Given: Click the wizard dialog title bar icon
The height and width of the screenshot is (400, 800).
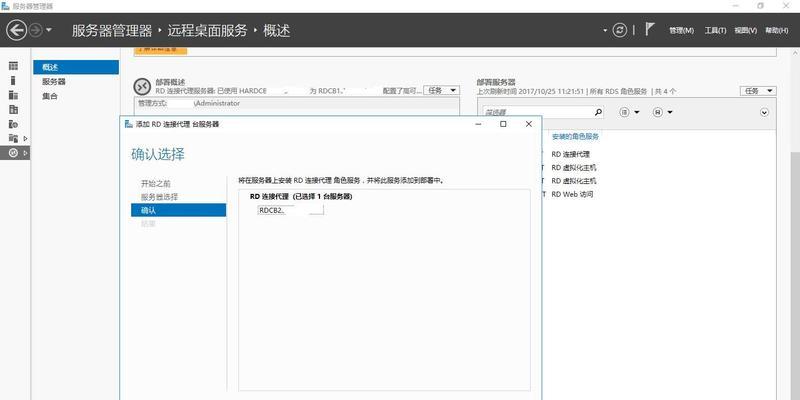Looking at the screenshot, I should pyautogui.click(x=128, y=124).
